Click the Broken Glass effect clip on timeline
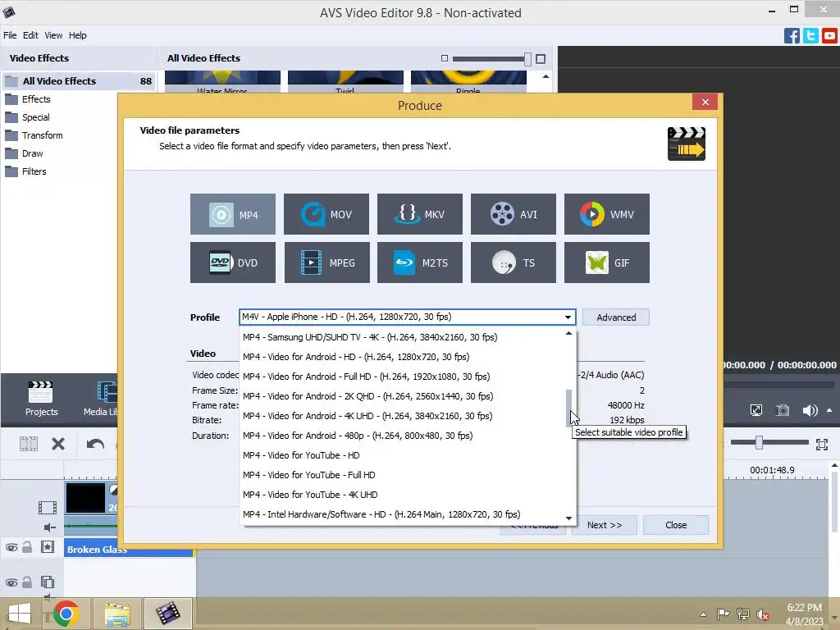Image resolution: width=840 pixels, height=630 pixels. [128, 549]
